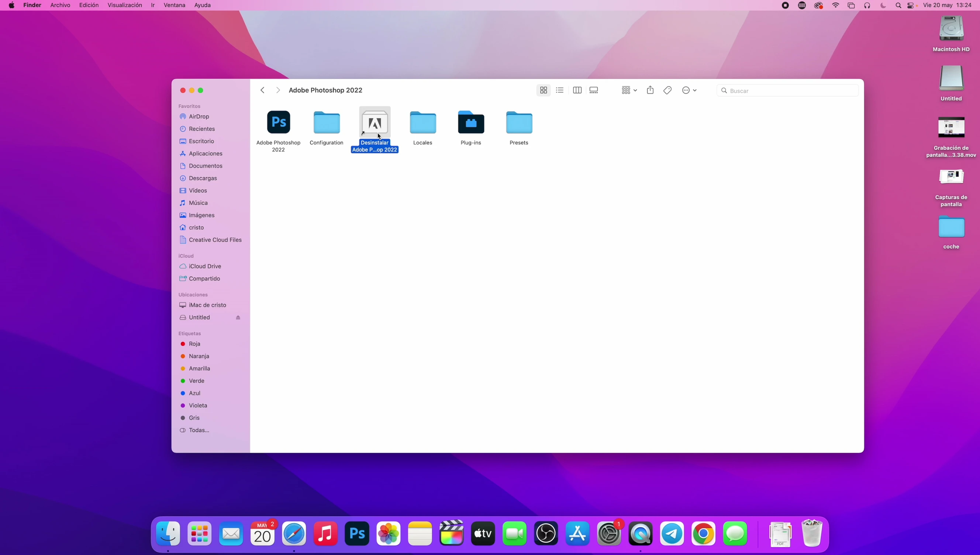The image size is (980, 555).
Task: Open the Adobe Photoshop 2022 app icon
Action: [x=278, y=122]
